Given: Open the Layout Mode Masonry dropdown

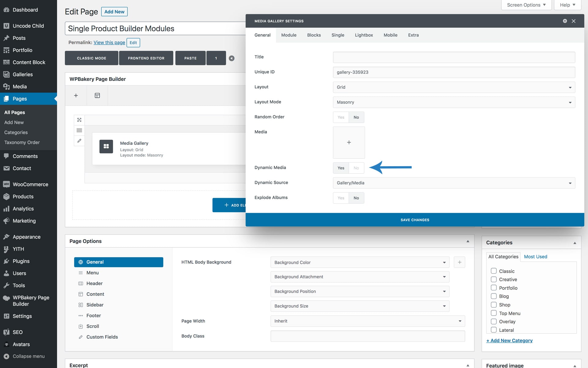Looking at the screenshot, I should [454, 102].
